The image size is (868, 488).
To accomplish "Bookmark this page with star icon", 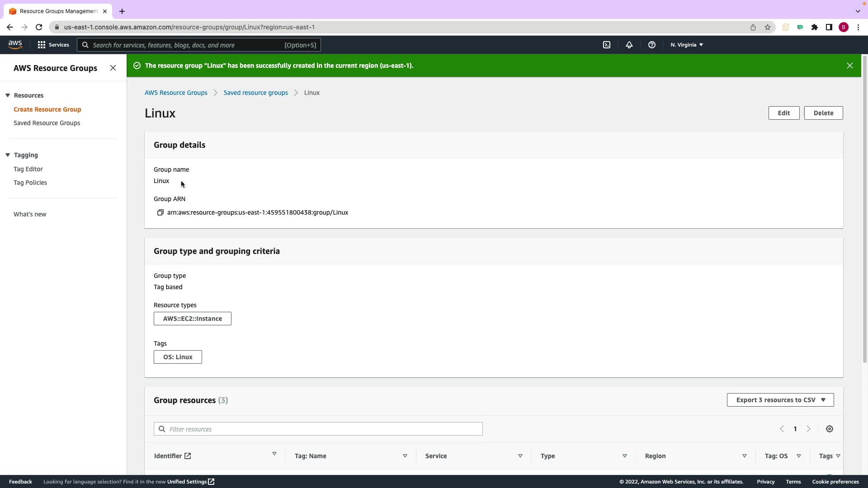I will click(767, 27).
